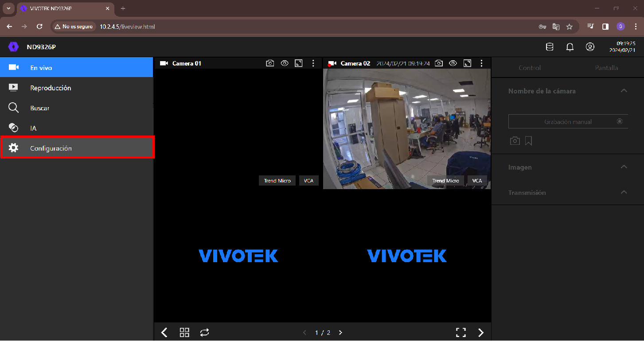Screen dimensions: 644x341
Task: Open the IA menu item
Action: [77, 128]
